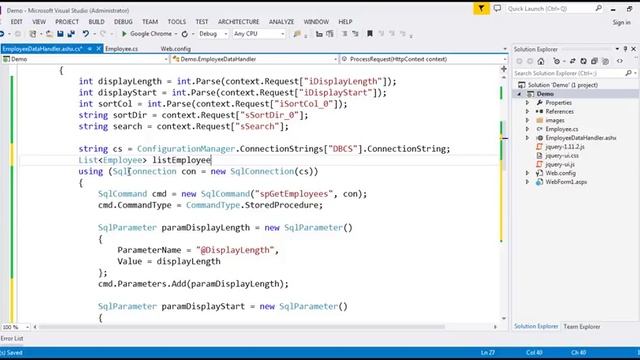
Task: Click the Quick Launch magnifier icon
Action: pos(598,8)
